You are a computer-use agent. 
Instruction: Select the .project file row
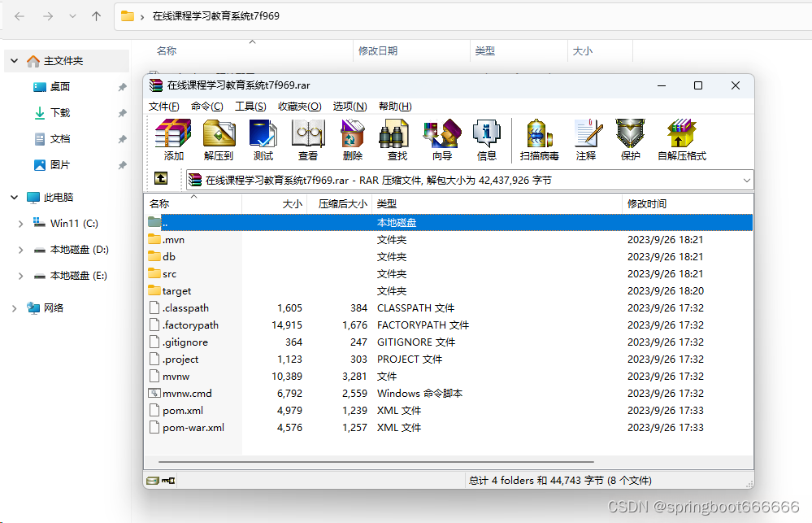(x=449, y=360)
